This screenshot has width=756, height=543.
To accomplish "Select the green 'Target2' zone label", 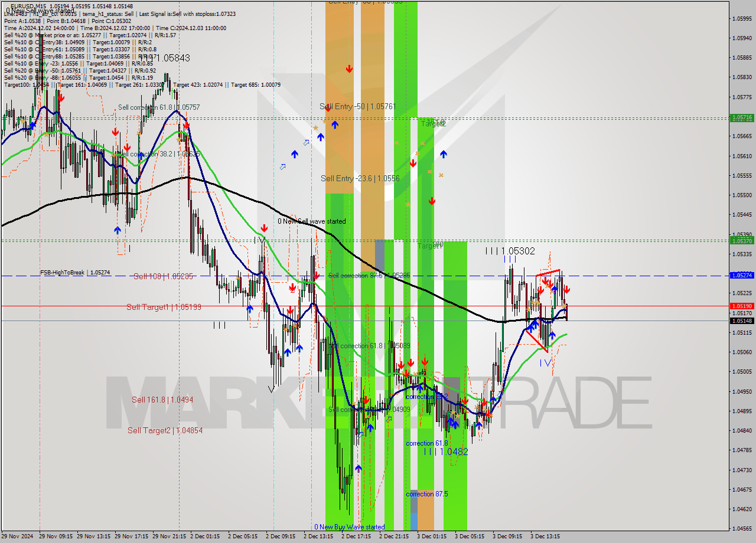I will point(433,123).
